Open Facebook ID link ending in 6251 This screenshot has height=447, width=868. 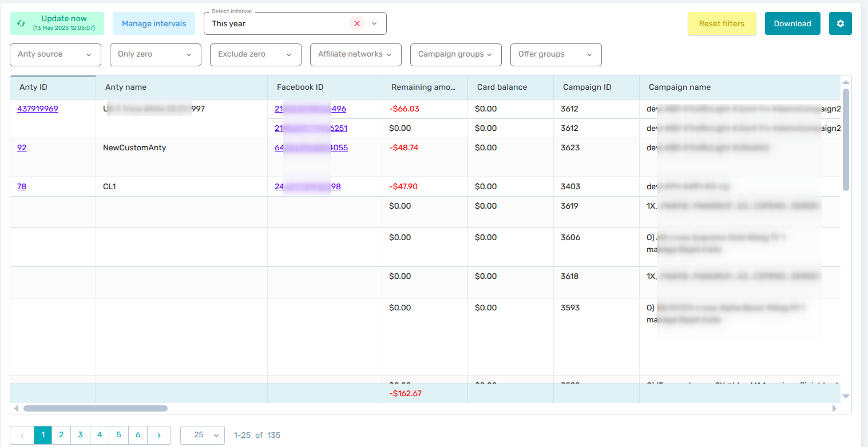[311, 128]
